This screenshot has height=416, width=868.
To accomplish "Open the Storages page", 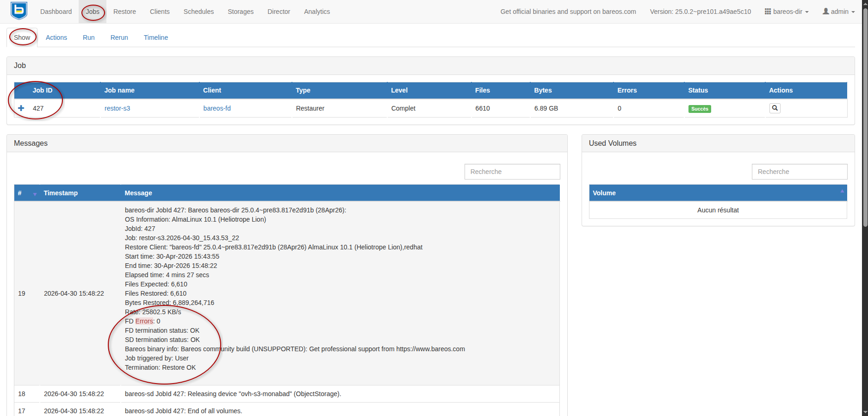I will point(241,12).
